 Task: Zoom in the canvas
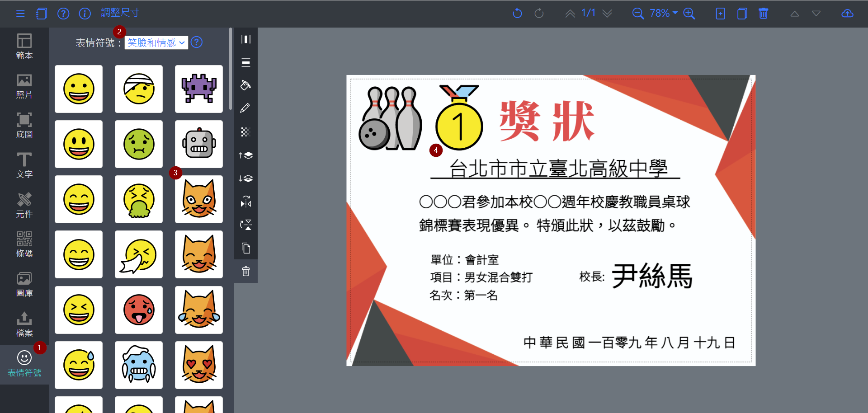click(689, 14)
